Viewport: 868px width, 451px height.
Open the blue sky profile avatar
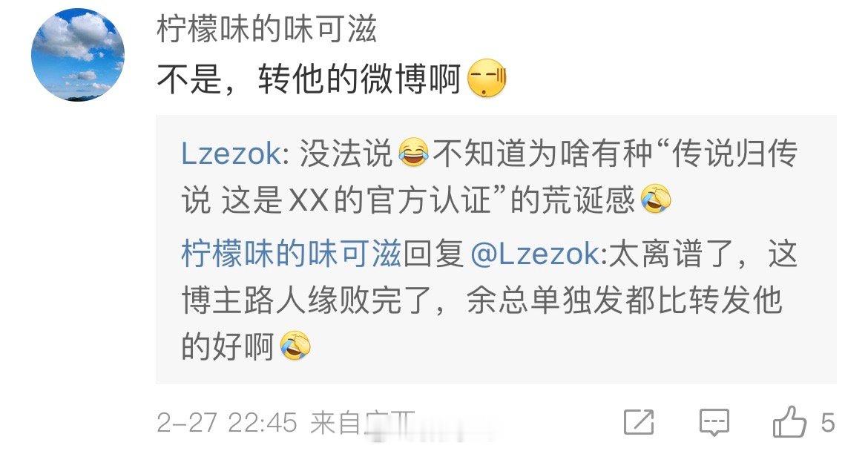pos(77,55)
